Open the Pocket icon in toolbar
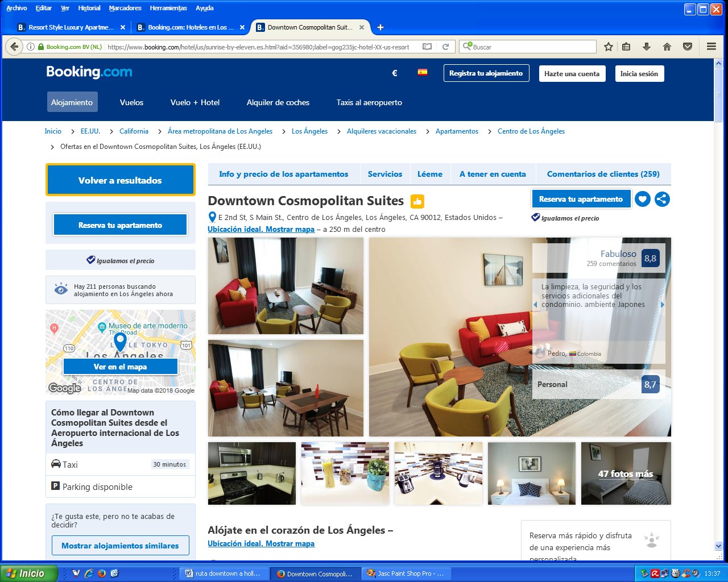 pos(688,47)
